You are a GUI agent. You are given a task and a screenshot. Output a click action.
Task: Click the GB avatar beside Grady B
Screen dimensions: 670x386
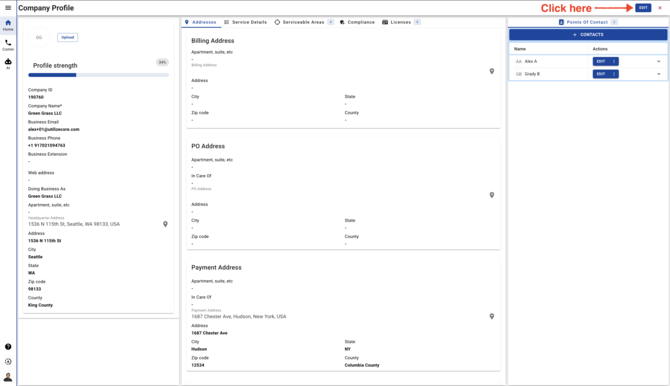(519, 74)
